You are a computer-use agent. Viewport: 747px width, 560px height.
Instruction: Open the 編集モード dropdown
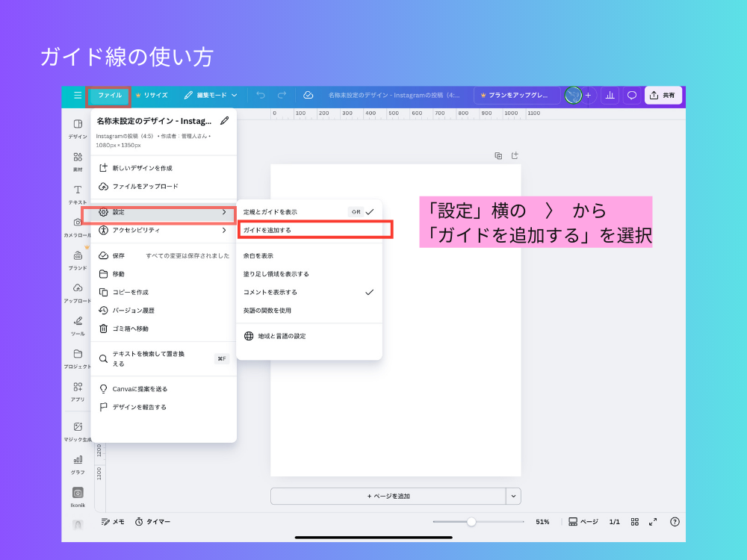tap(212, 95)
